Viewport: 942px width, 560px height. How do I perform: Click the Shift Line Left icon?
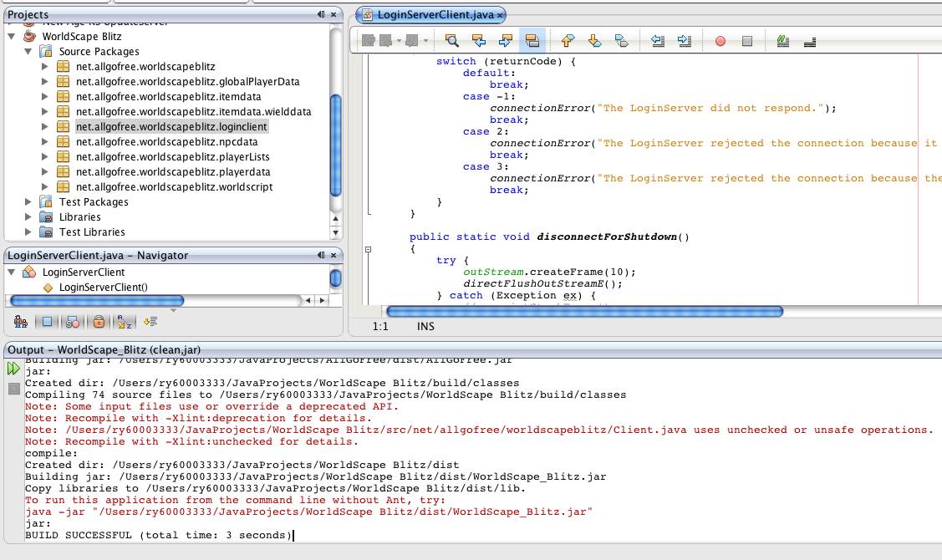pyautogui.click(x=658, y=41)
